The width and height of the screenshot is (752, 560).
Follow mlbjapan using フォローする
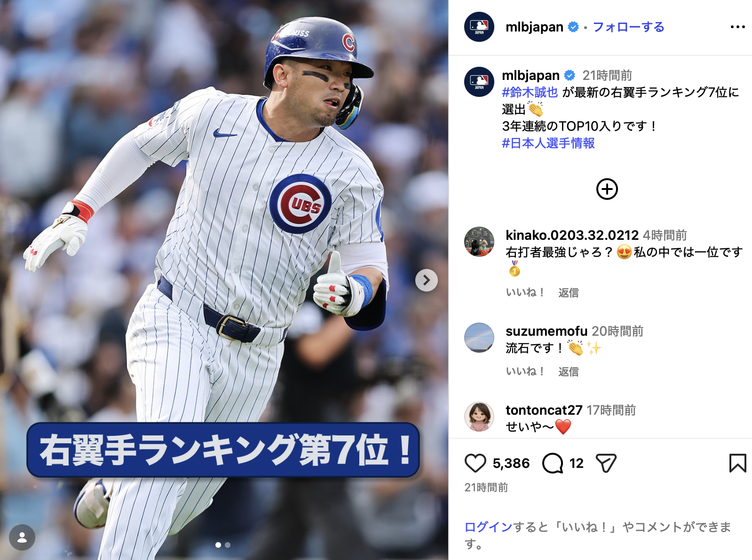tap(628, 27)
